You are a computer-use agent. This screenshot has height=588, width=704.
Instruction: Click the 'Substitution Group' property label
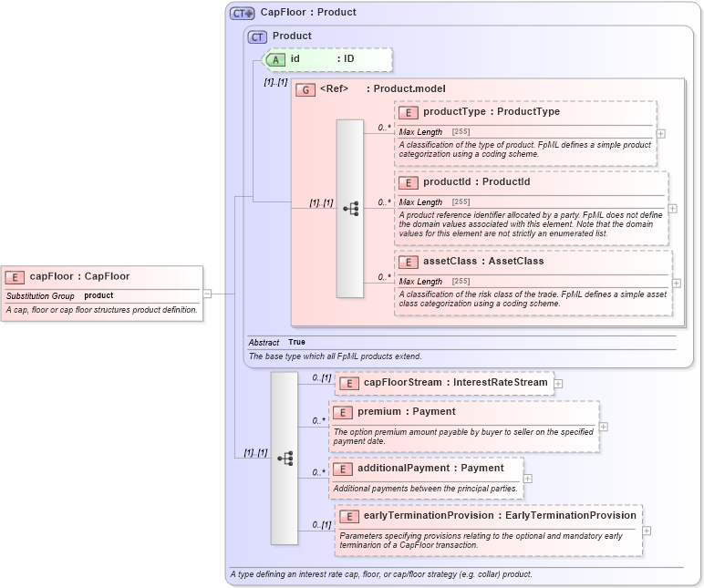[x=40, y=295]
